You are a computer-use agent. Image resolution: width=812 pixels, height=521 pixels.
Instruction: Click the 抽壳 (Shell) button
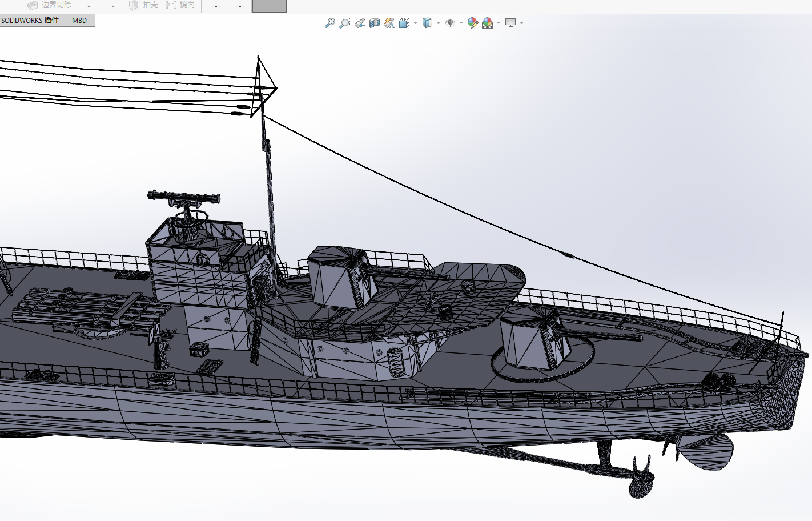coord(143,5)
